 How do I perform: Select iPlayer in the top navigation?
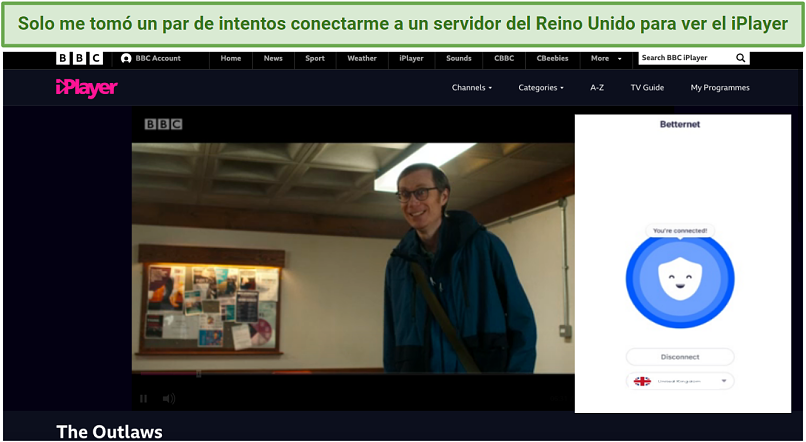pyautogui.click(x=411, y=59)
